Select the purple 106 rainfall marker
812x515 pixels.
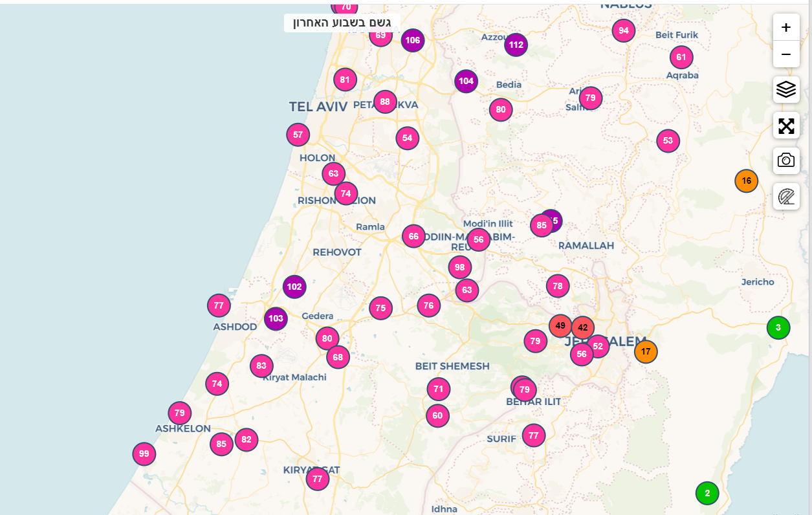coord(412,40)
